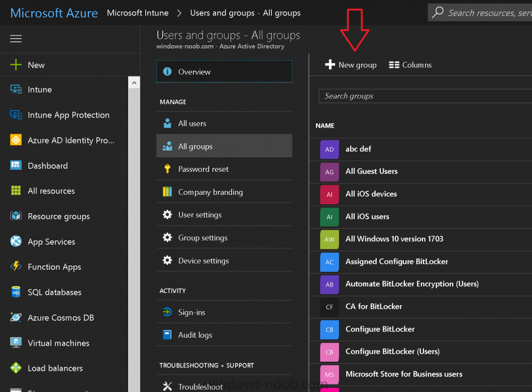Click the sidebar scroll up arrow
This screenshot has height=392, width=532.
click(x=135, y=83)
